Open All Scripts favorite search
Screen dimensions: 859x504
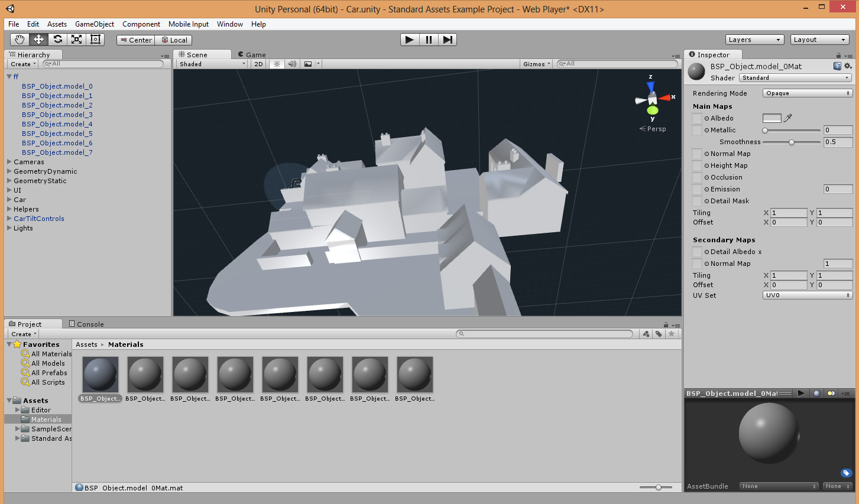click(43, 382)
